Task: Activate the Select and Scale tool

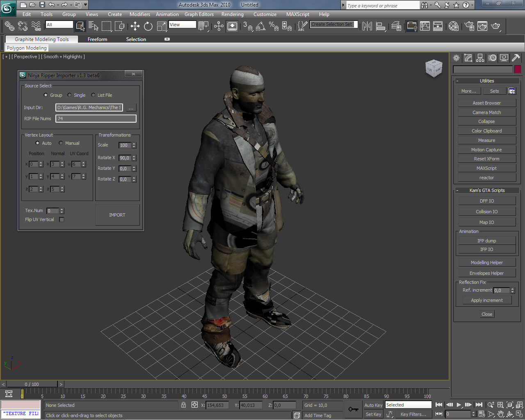Action: coord(162,26)
